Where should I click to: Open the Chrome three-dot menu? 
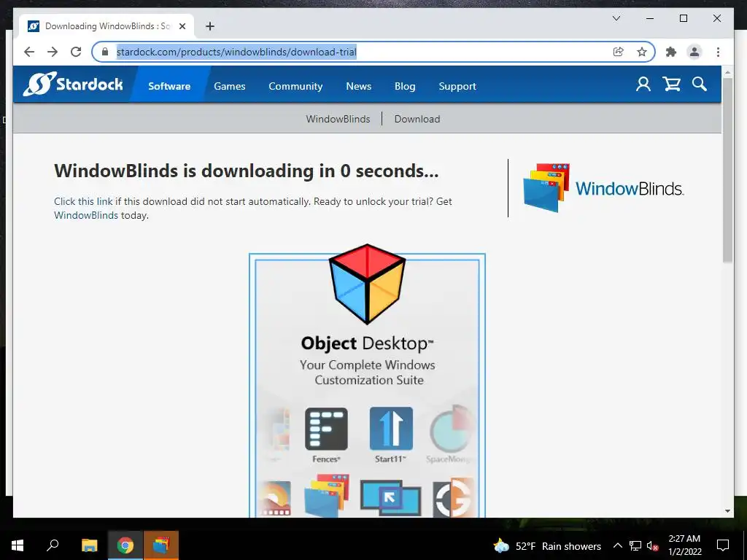point(718,52)
